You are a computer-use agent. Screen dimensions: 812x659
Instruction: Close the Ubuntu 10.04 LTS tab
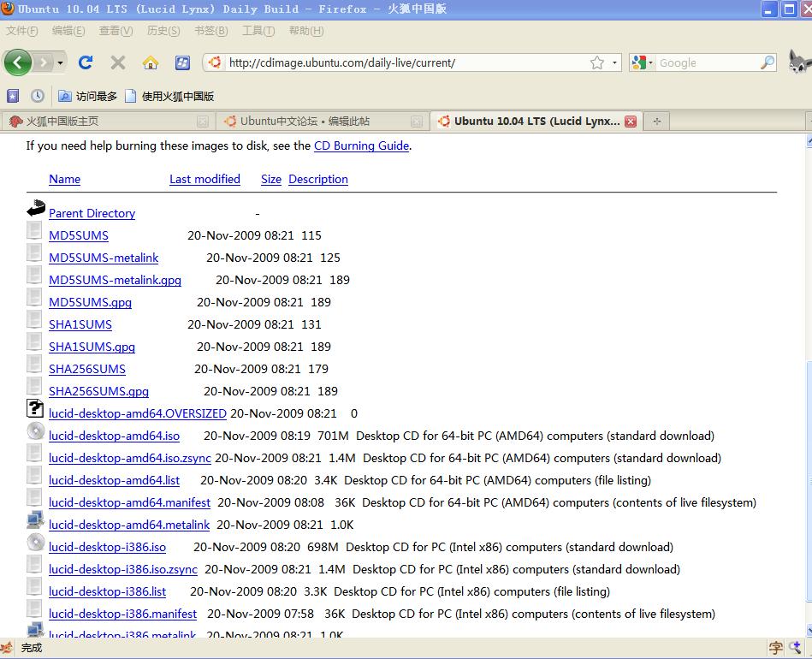point(631,122)
